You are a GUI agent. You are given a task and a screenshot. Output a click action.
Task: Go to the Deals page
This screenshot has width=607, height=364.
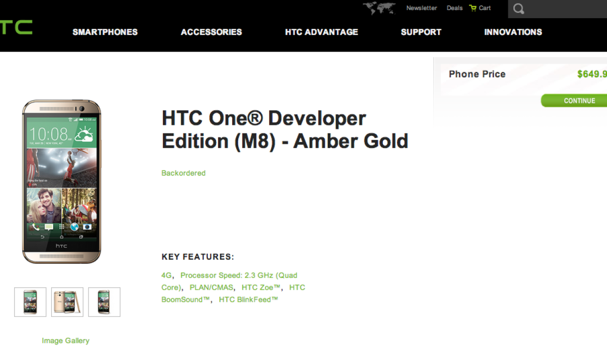pos(454,8)
